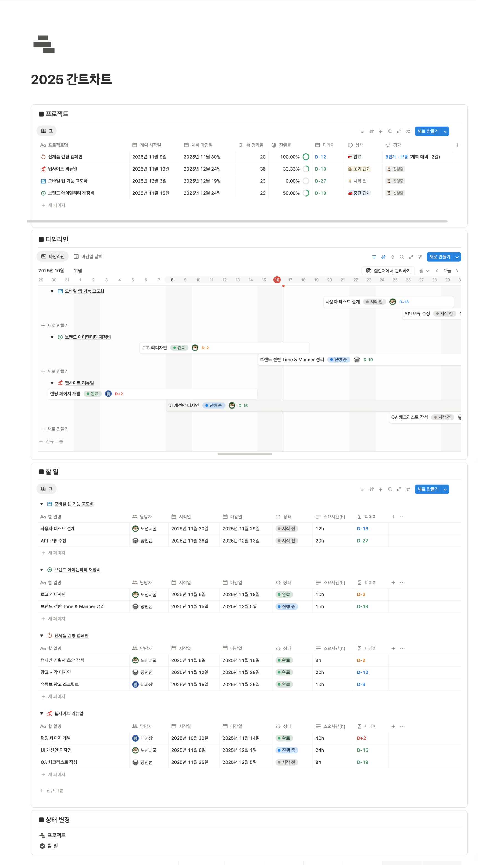The width and height of the screenshot is (504, 865).
Task: Click the filter icon in 타임라인 toolbar
Action: pyautogui.click(x=374, y=257)
